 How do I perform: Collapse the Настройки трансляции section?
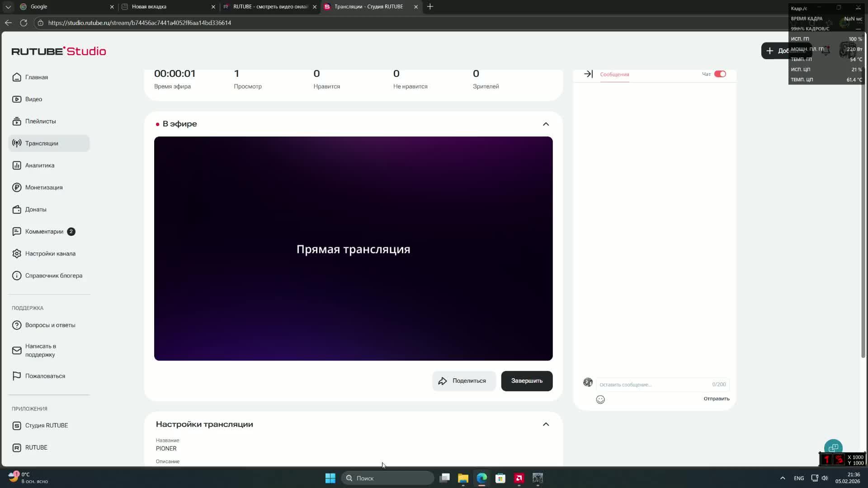point(546,424)
